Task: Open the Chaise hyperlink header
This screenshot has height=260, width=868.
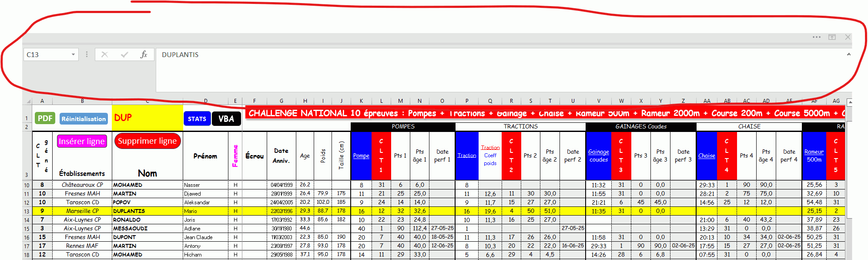Action: coord(707,155)
